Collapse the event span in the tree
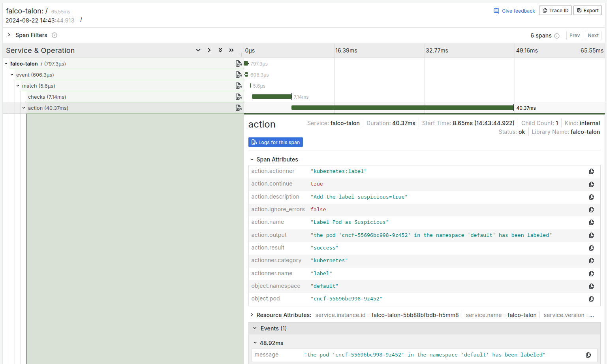607x364 pixels. 11,74
